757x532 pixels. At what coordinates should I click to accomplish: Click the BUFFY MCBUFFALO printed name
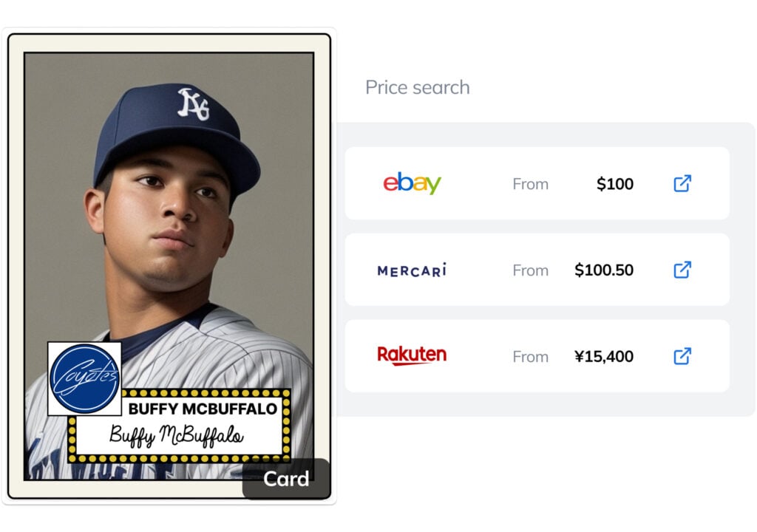click(x=203, y=409)
